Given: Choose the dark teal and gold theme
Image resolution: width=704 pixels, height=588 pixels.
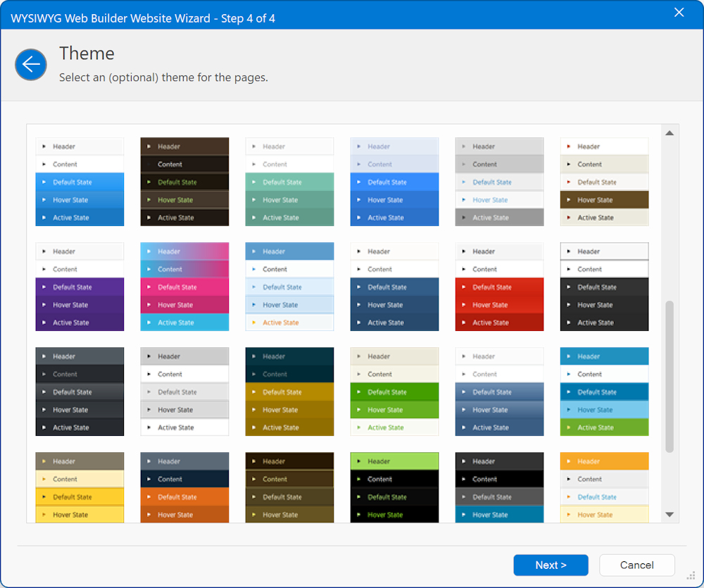Looking at the screenshot, I should coord(289,392).
